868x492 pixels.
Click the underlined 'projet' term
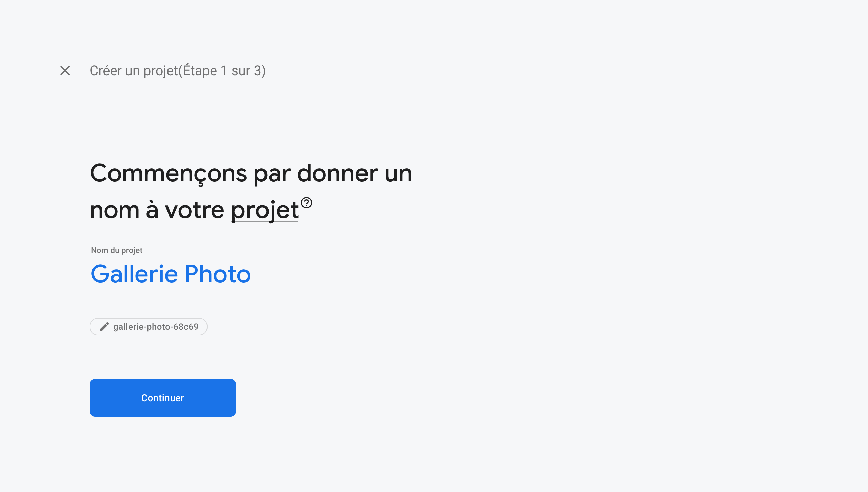[x=264, y=210]
